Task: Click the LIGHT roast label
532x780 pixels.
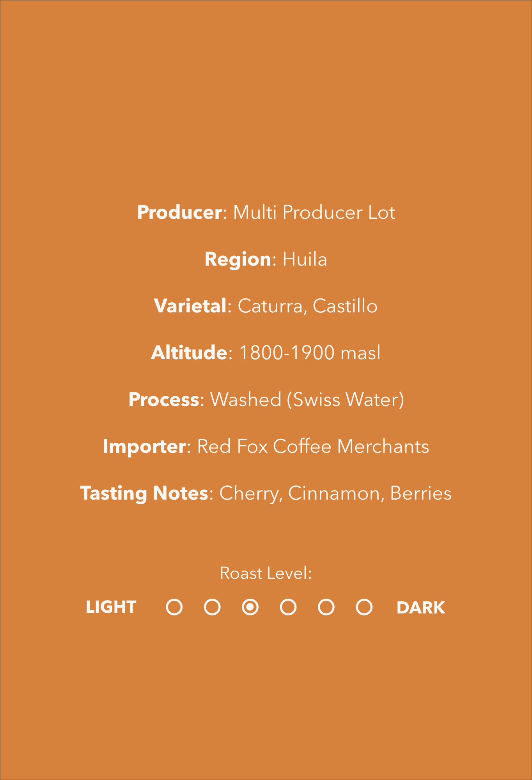Action: pyautogui.click(x=111, y=607)
